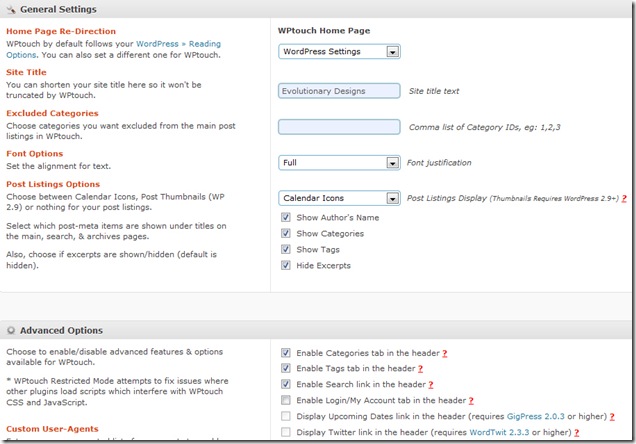Viewport: 636px width, 444px height.
Task: Toggle Show Categories checkbox
Action: tap(286, 233)
